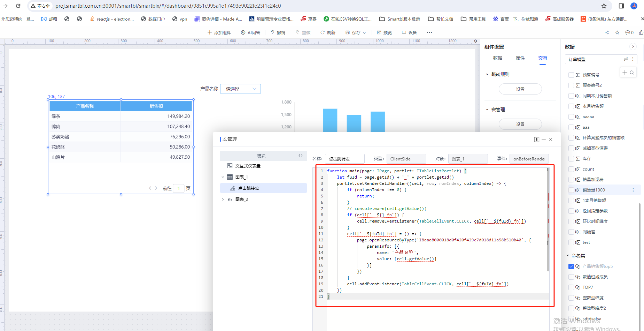Expand the 图表_2 tree node
Screen dimensions: 644x331
click(x=223, y=200)
